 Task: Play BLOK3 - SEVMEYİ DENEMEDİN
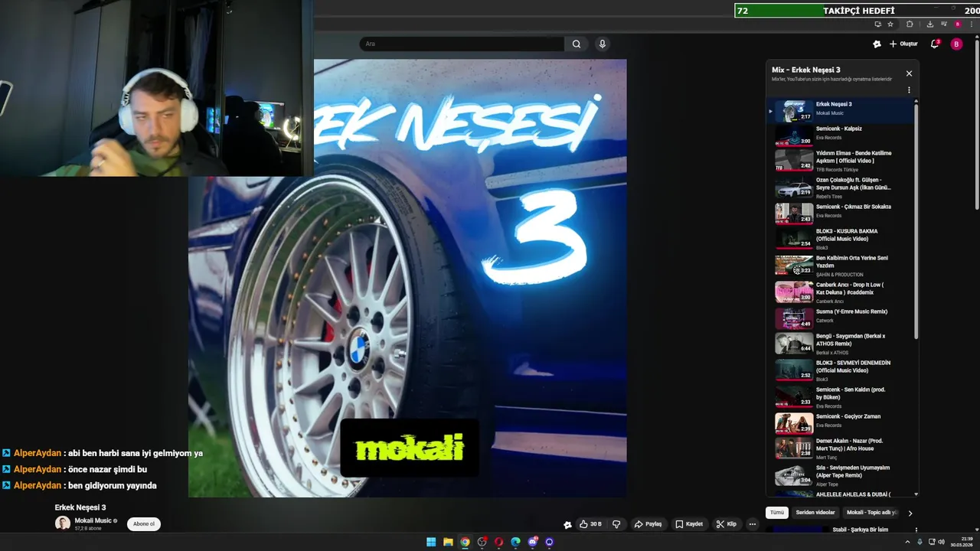click(x=840, y=370)
